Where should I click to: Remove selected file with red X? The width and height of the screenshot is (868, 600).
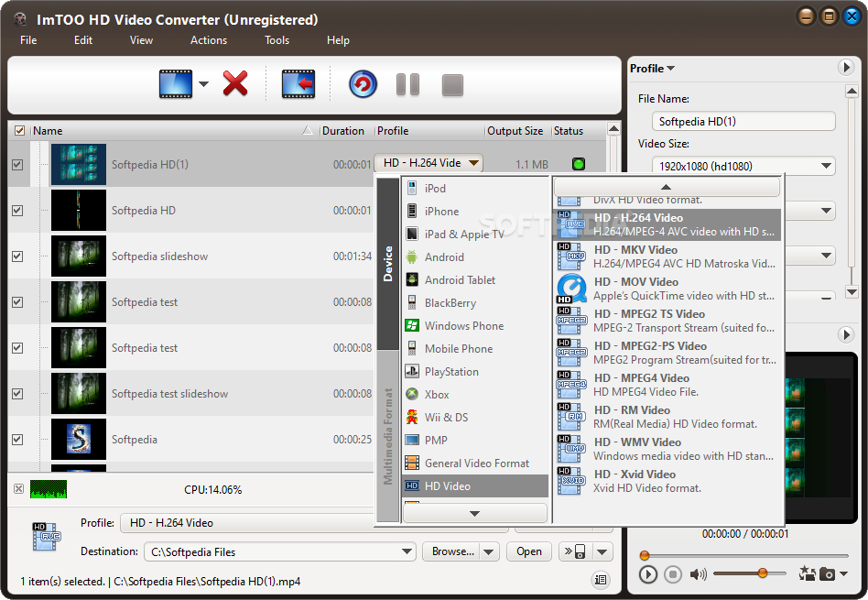[235, 83]
